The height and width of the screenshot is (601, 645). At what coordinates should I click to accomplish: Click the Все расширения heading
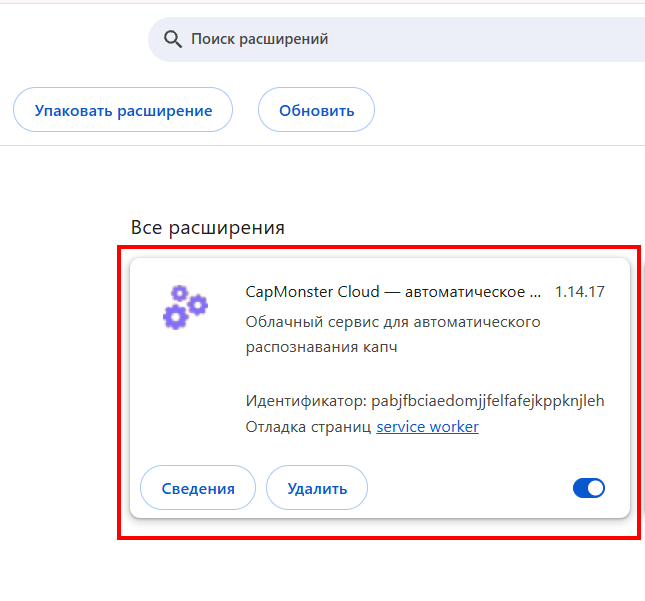tap(208, 227)
